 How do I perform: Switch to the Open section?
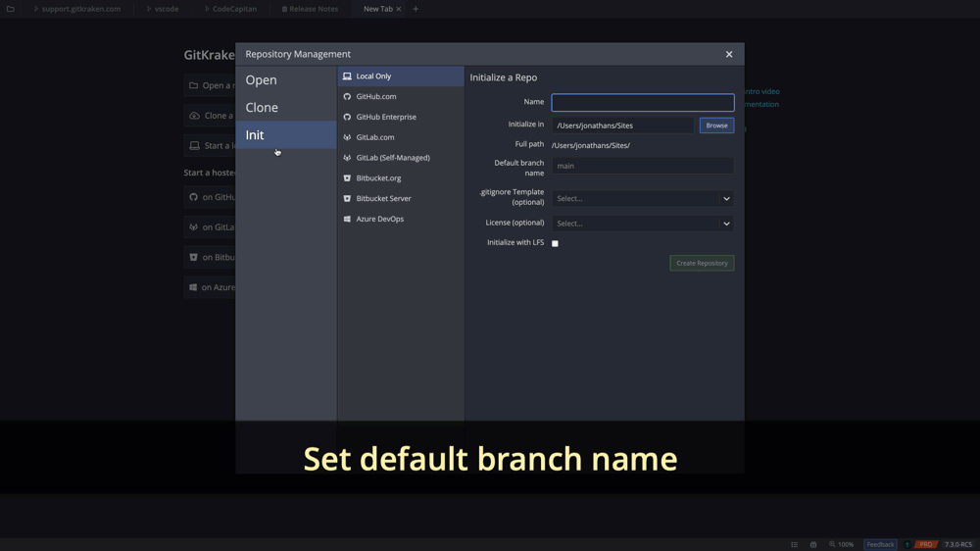(286, 80)
